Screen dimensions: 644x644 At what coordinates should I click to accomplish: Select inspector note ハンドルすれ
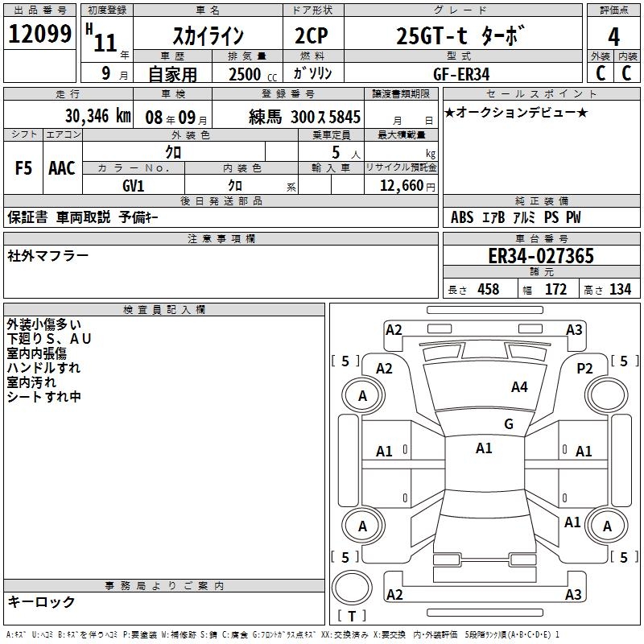[x=43, y=368]
